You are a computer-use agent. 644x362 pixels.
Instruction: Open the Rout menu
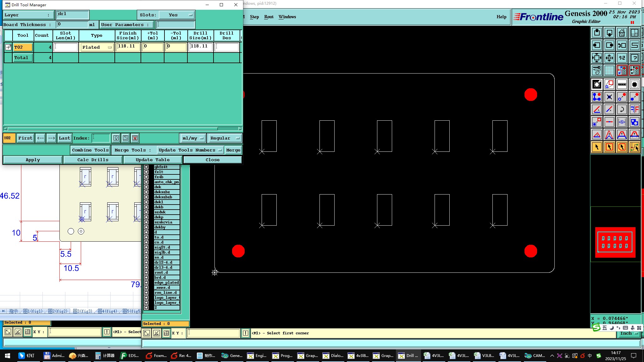point(269,17)
